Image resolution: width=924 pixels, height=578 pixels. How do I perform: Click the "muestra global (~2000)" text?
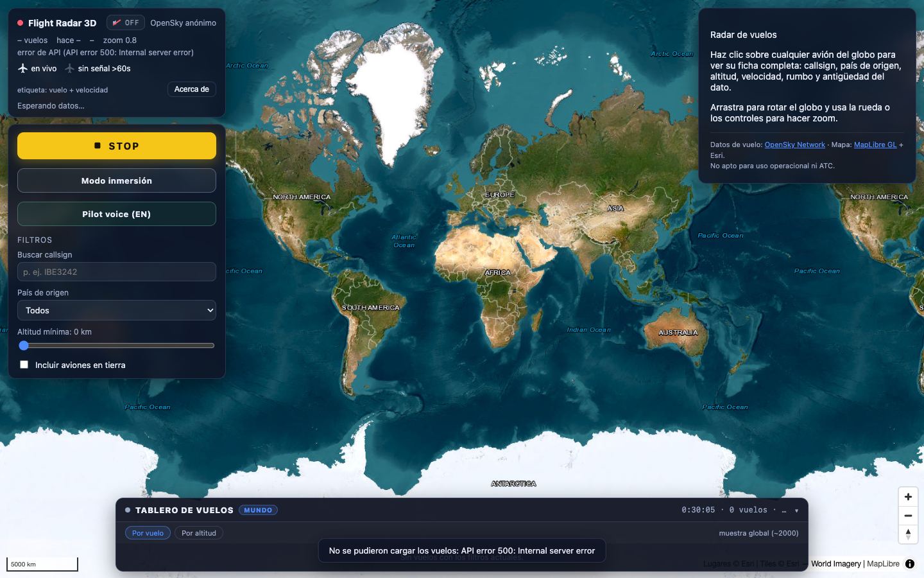point(758,533)
